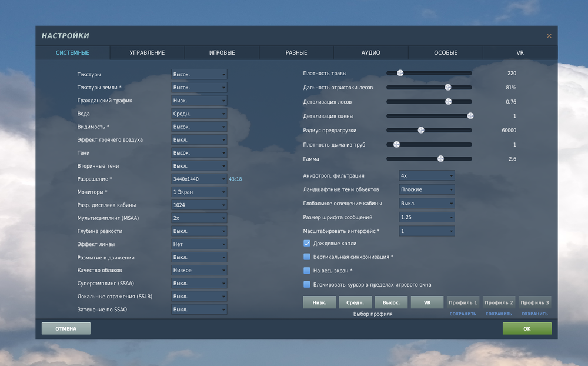The width and height of the screenshot is (588, 366).
Task: Switch to the VR tab
Action: pyautogui.click(x=520, y=52)
